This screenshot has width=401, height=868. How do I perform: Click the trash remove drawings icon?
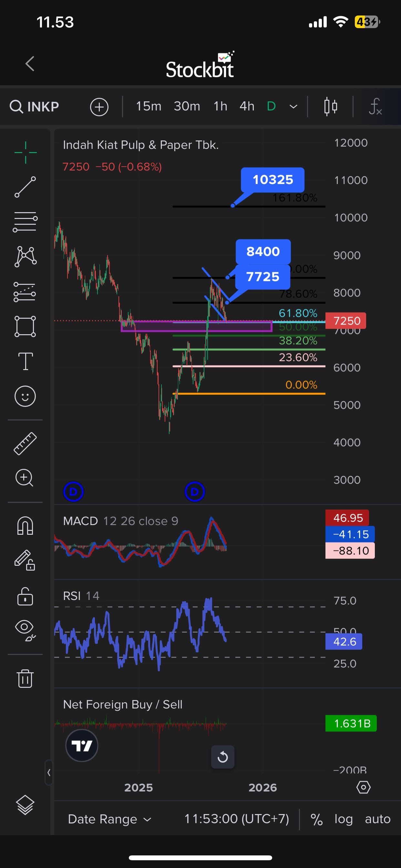click(x=25, y=678)
